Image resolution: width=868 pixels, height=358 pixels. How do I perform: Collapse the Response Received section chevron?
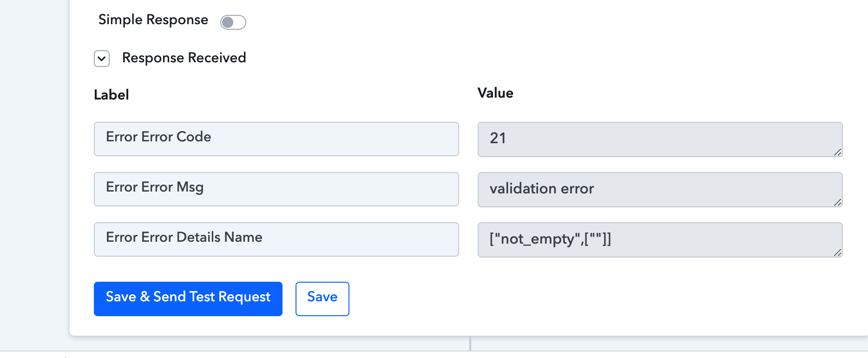102,59
